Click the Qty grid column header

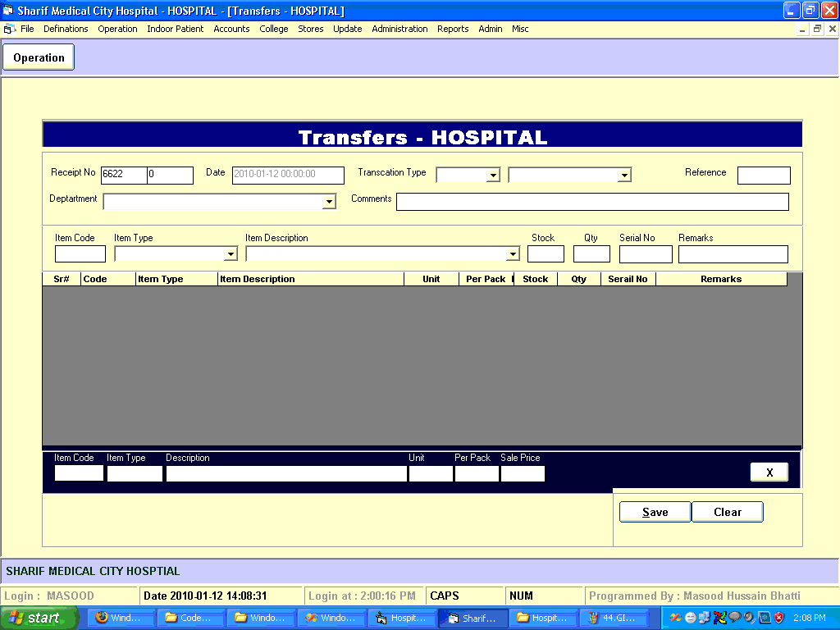coord(579,279)
